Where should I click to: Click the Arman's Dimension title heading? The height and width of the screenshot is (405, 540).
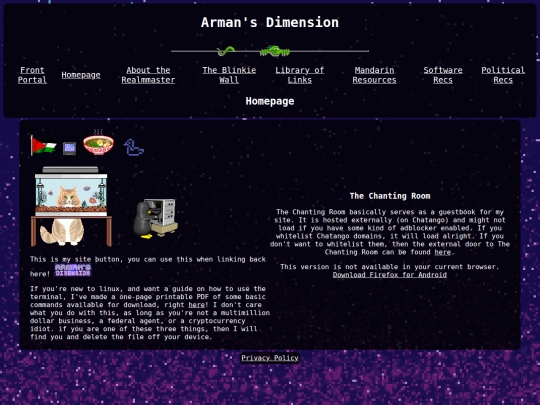click(270, 22)
